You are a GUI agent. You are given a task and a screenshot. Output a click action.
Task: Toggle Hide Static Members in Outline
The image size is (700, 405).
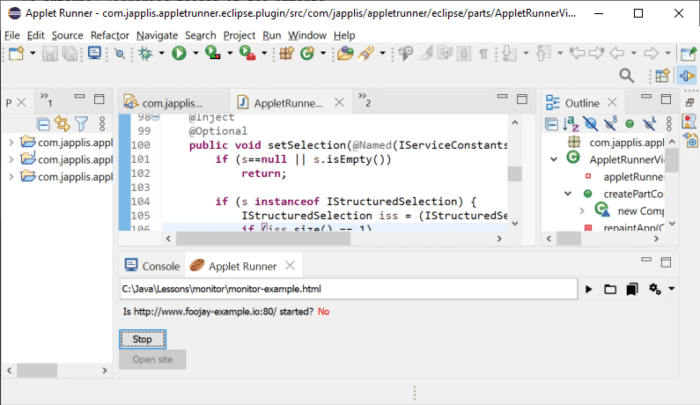(610, 124)
